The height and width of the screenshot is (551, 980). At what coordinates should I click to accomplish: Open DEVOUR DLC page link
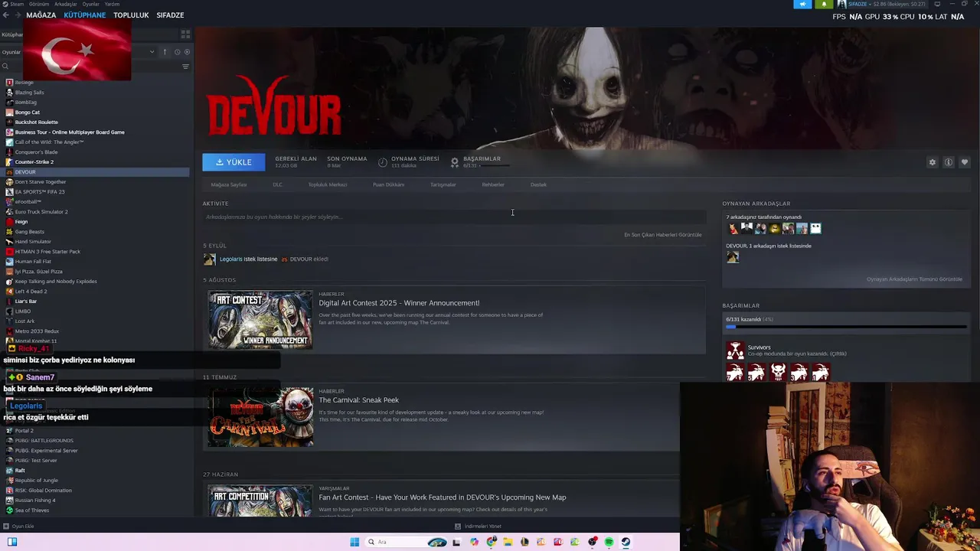pyautogui.click(x=277, y=184)
